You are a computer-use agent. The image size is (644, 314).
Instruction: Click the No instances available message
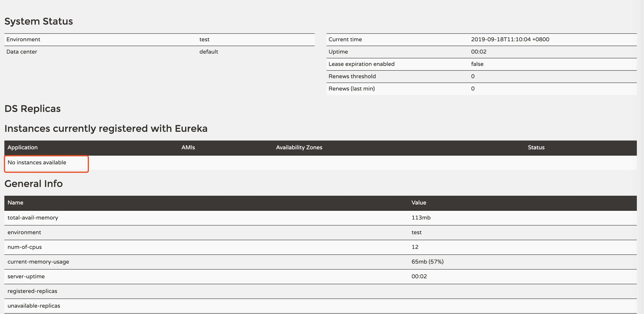37,163
